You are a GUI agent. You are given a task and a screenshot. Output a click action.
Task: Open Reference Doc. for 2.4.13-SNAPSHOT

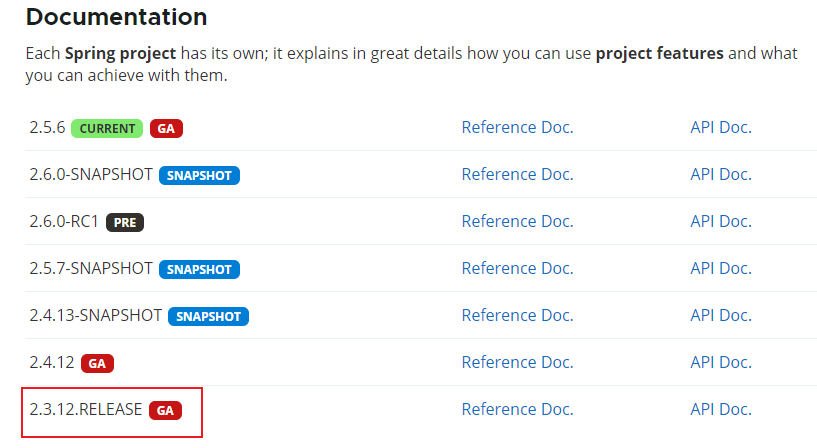(x=517, y=315)
